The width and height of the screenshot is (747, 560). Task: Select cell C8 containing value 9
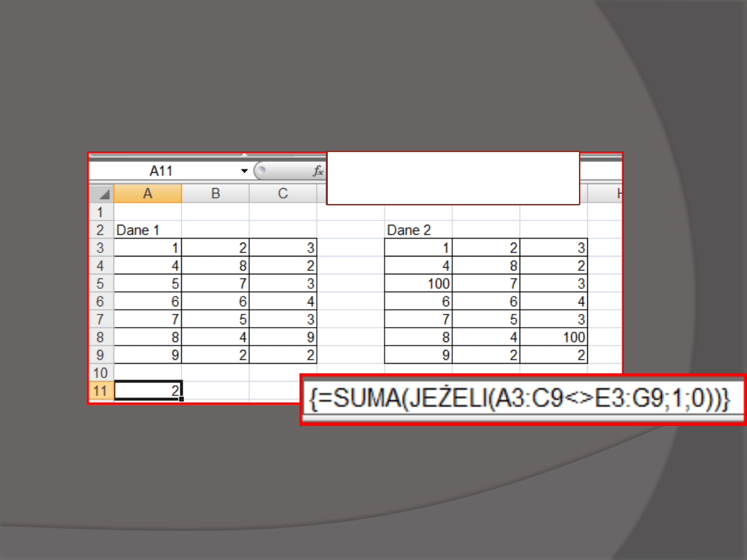tap(283, 337)
